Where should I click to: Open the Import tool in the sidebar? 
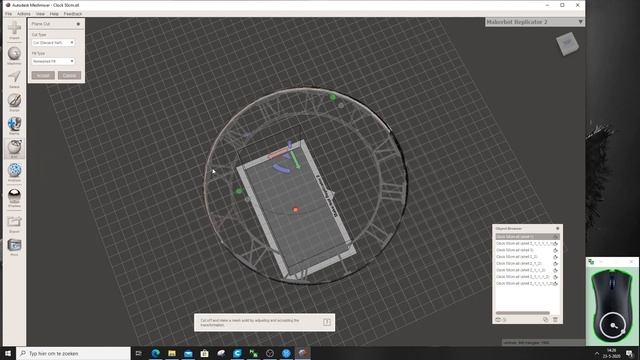pos(14,29)
